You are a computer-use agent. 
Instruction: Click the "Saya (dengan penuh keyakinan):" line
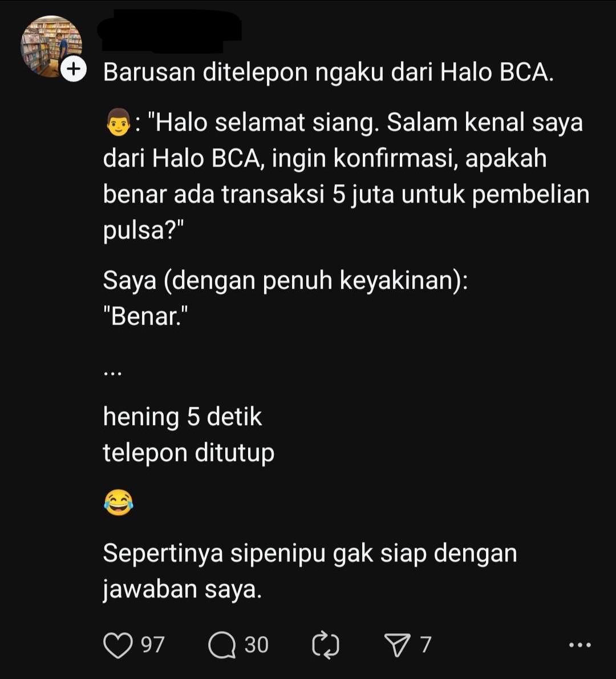(x=285, y=281)
